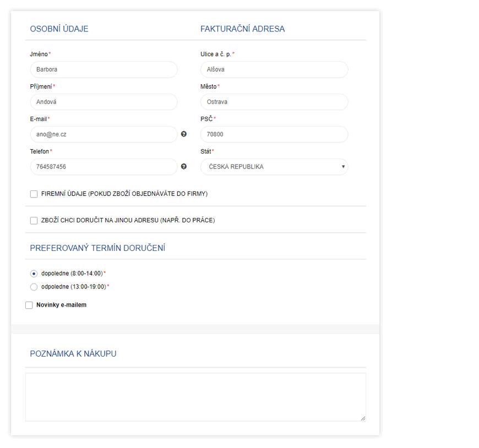Select the 'dopoledne (8:00-14:00)' radio button
The image size is (479, 448).
tap(34, 274)
